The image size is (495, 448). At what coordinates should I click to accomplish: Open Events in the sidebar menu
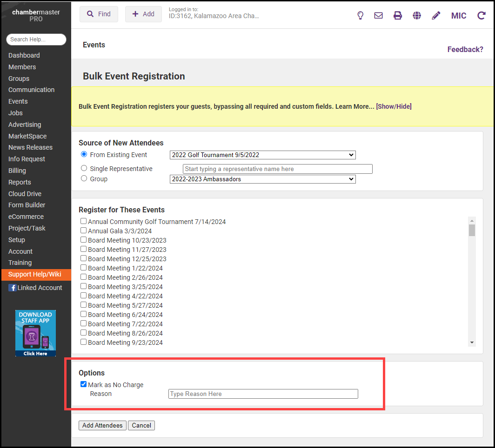18,101
